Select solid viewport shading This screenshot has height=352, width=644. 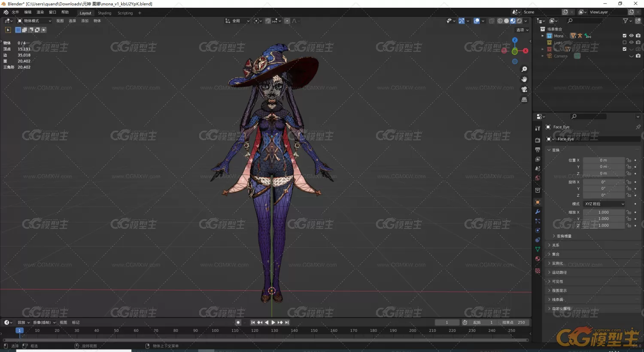click(x=506, y=21)
